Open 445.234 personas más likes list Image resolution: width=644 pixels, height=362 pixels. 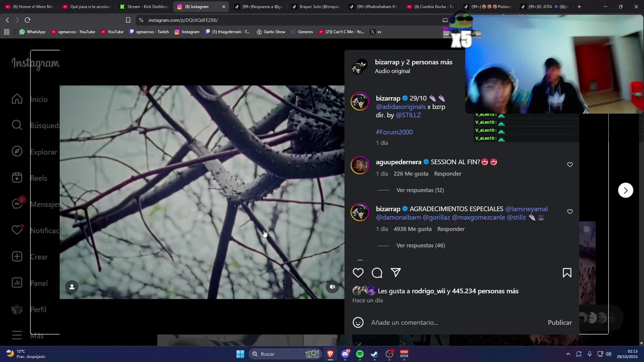(485, 291)
